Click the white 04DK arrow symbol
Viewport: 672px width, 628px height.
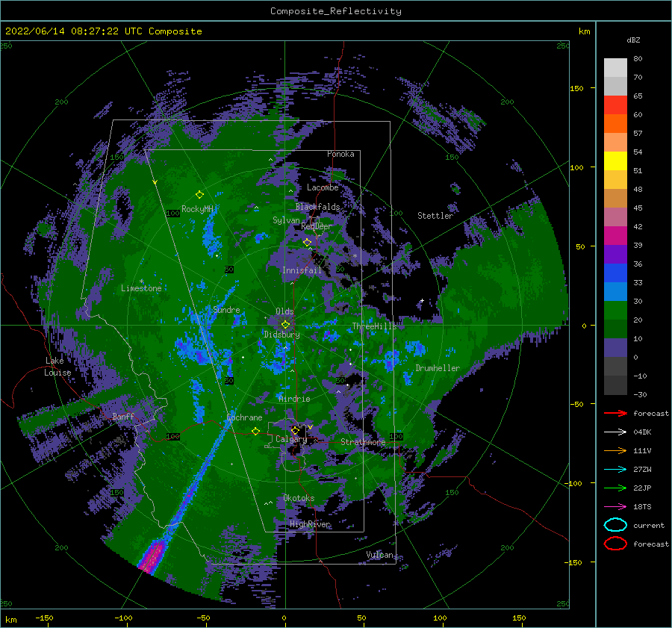(615, 432)
